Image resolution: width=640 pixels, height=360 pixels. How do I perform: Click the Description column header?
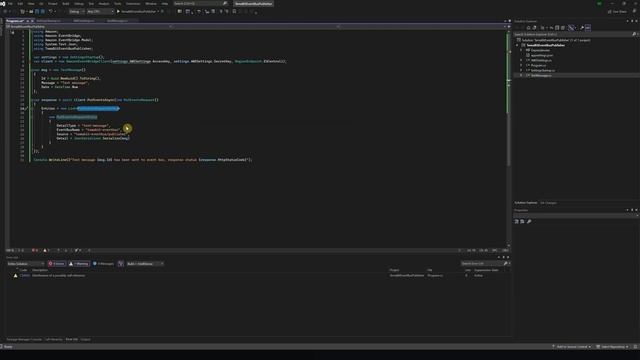pos(40,270)
